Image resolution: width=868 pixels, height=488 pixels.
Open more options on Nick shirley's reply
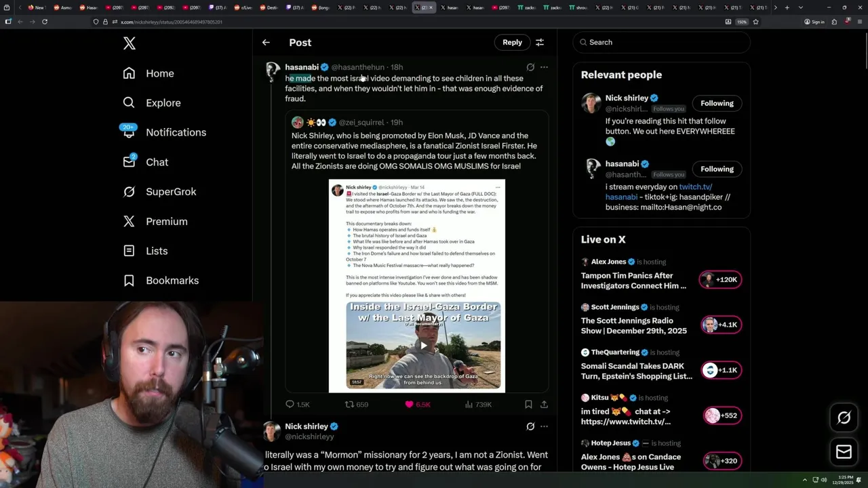click(x=544, y=426)
